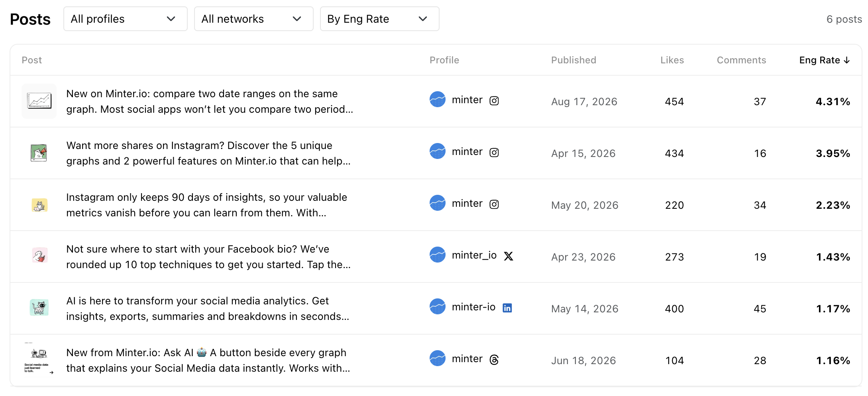Open post 'New on Minter.io: compare two date ranges'
This screenshot has height=396, width=868.
(210, 101)
